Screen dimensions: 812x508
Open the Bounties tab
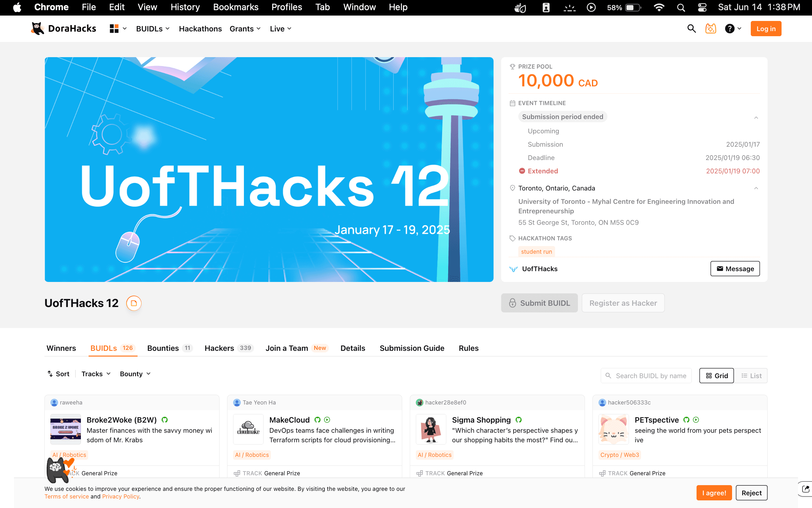click(170, 348)
